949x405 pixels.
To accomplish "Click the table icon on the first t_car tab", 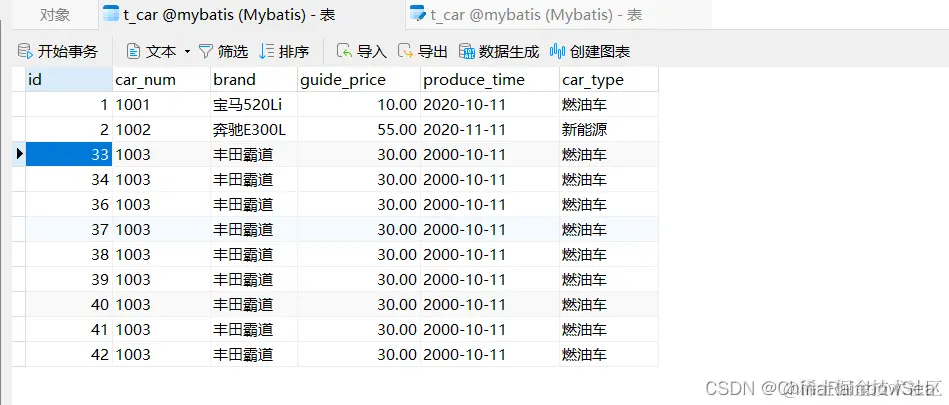I will point(111,13).
